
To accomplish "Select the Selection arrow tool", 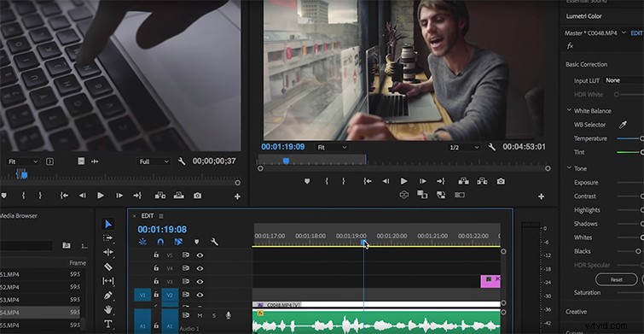I will pos(108,224).
